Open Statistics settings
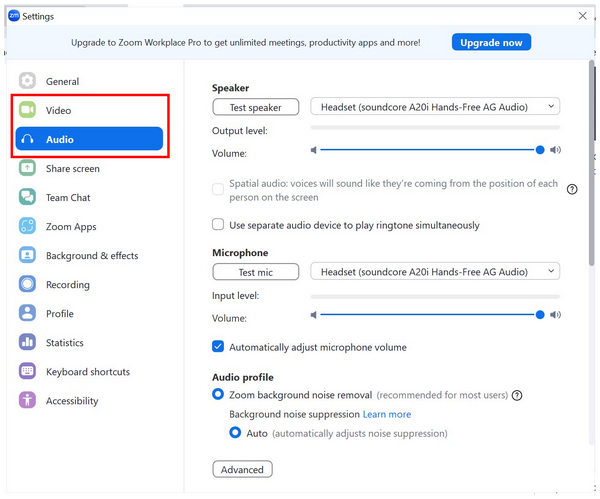The width and height of the screenshot is (600, 499). 89,342
